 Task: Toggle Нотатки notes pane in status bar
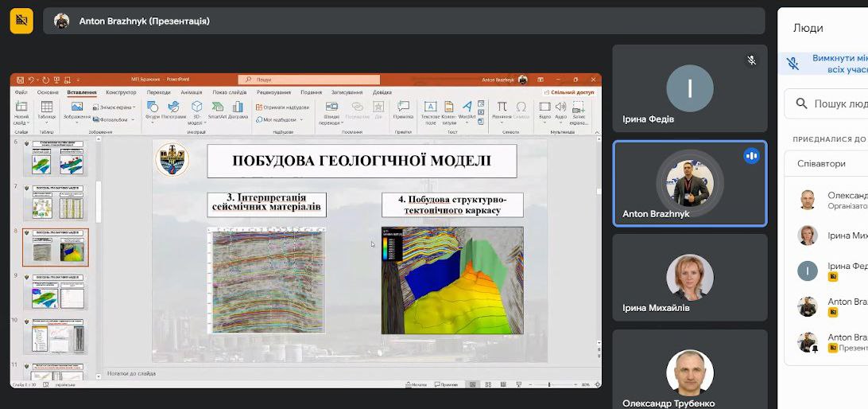(x=415, y=384)
